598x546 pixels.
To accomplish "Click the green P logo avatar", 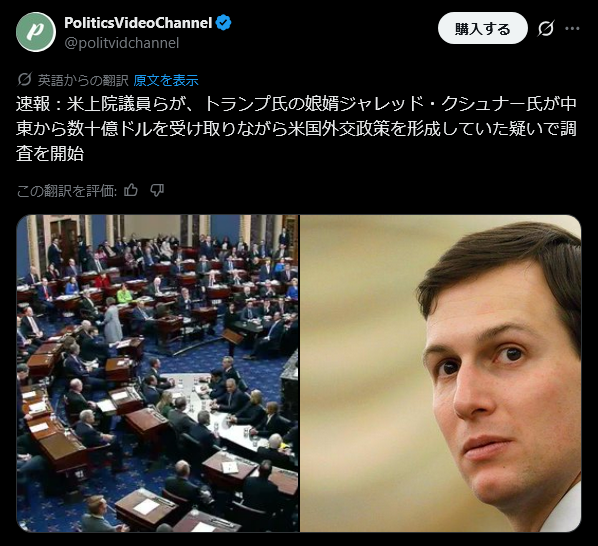I will [x=36, y=32].
